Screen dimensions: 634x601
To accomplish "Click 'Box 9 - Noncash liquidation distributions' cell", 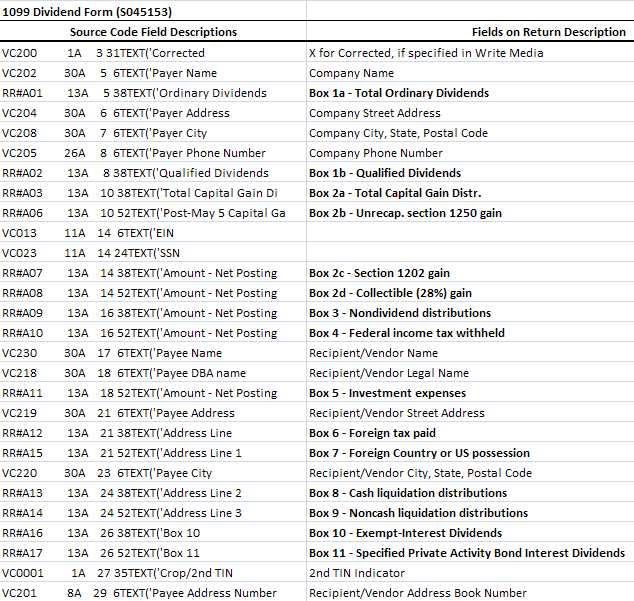I will 470,513.
